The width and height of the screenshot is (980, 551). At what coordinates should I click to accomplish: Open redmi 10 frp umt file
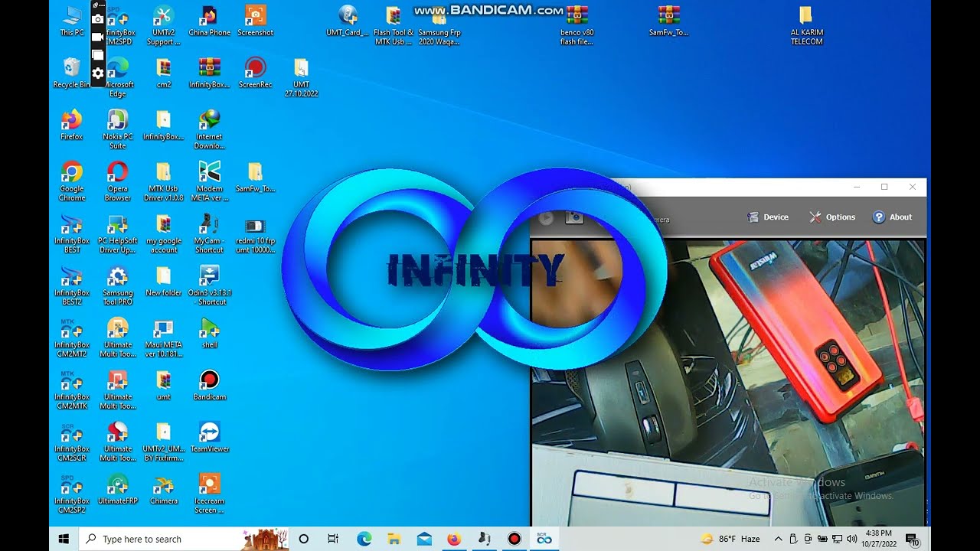(x=255, y=234)
